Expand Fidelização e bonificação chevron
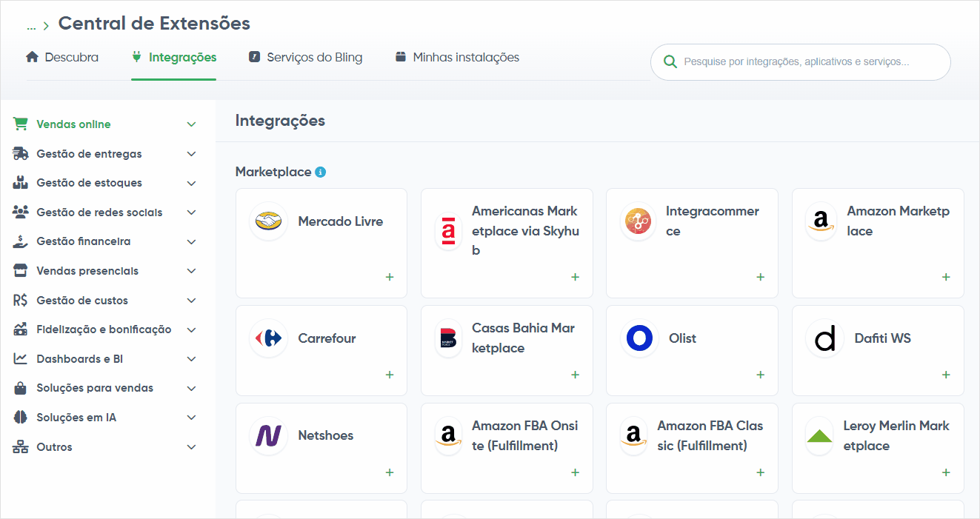Image resolution: width=980 pixels, height=519 pixels. pos(192,329)
